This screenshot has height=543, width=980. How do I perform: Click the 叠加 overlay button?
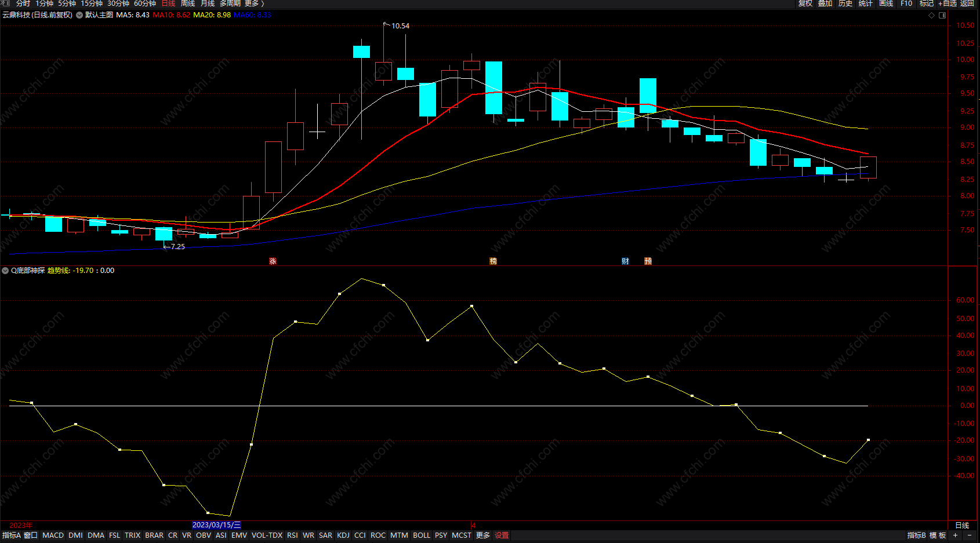[825, 3]
